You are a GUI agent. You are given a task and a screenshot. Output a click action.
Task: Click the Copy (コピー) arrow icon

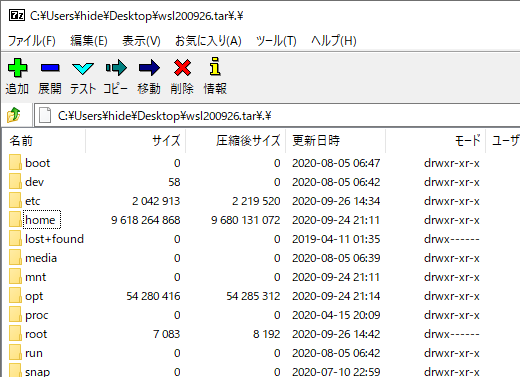(x=116, y=68)
